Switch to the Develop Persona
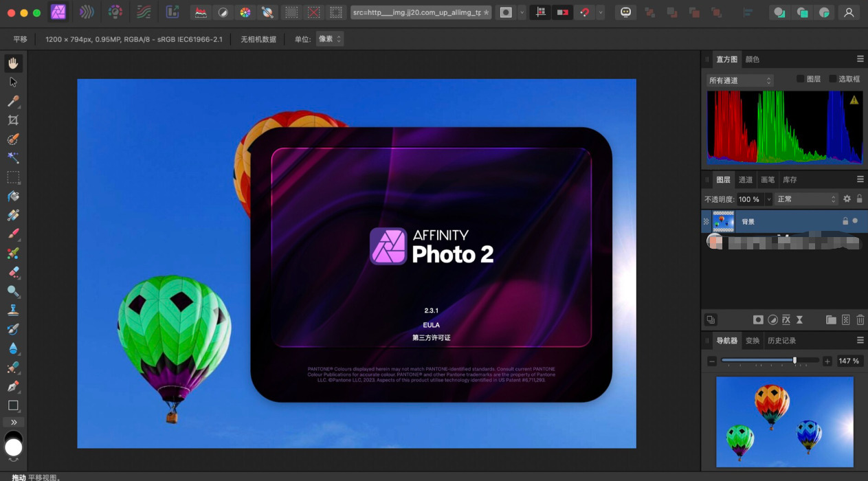Image resolution: width=868 pixels, height=481 pixels. click(x=115, y=12)
